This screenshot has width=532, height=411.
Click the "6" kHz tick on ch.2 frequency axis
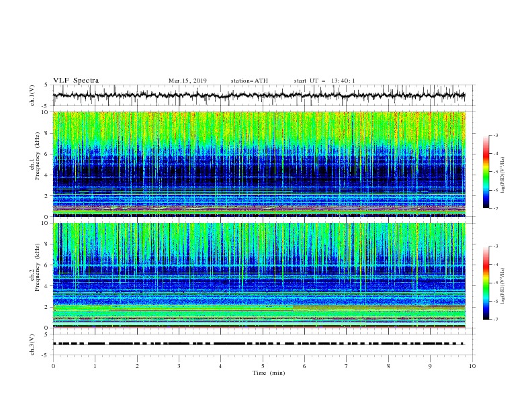[x=47, y=265]
